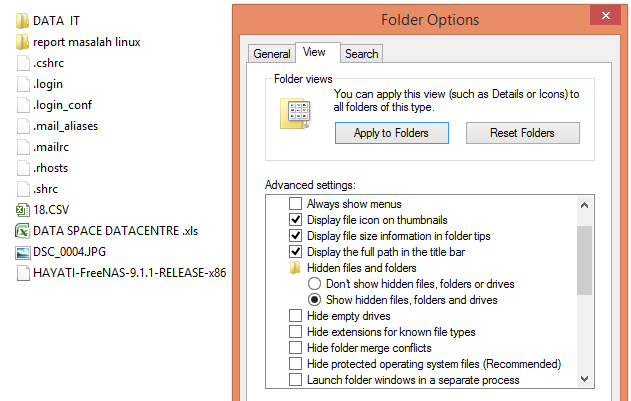Click the 18.CSV file icon
The image size is (631, 401).
tap(23, 210)
